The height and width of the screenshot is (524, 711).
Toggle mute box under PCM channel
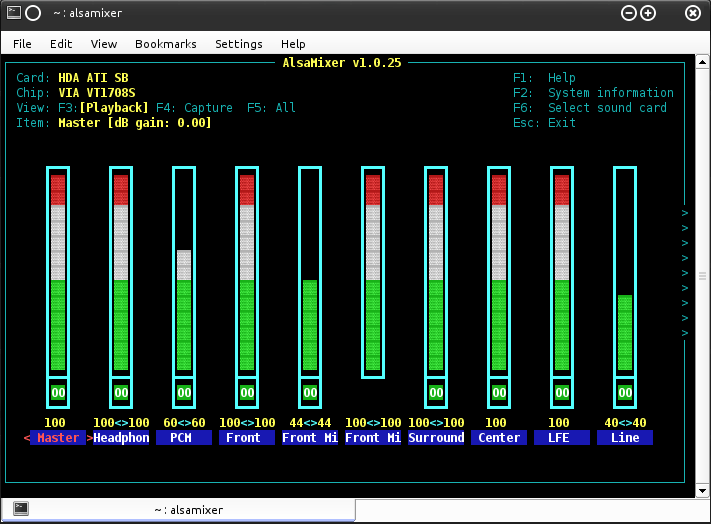[x=184, y=393]
